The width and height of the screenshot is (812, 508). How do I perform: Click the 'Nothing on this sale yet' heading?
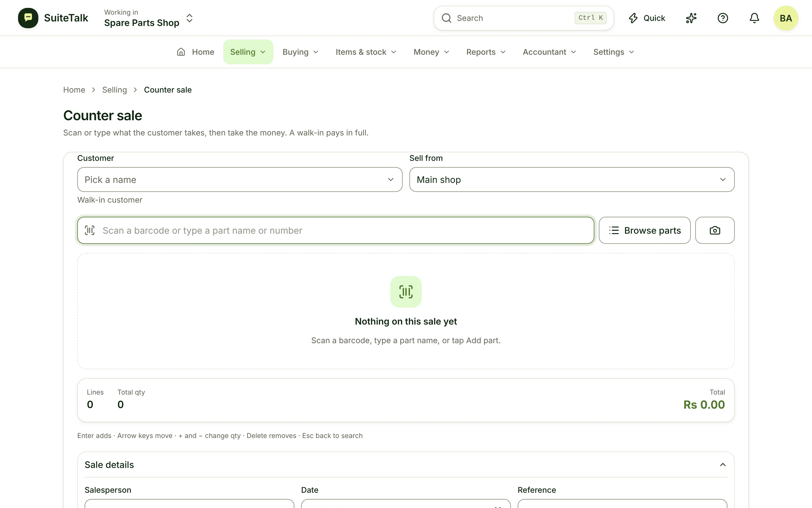click(406, 321)
